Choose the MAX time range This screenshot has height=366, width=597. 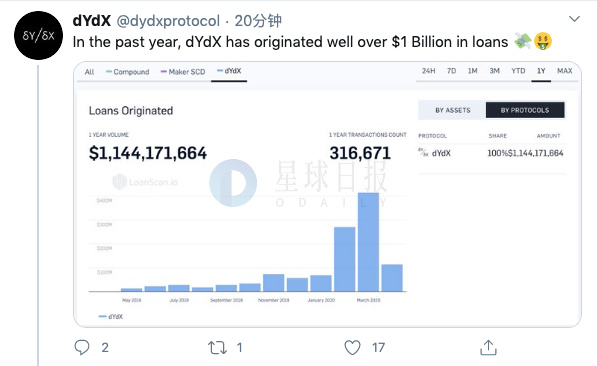pyautogui.click(x=565, y=71)
